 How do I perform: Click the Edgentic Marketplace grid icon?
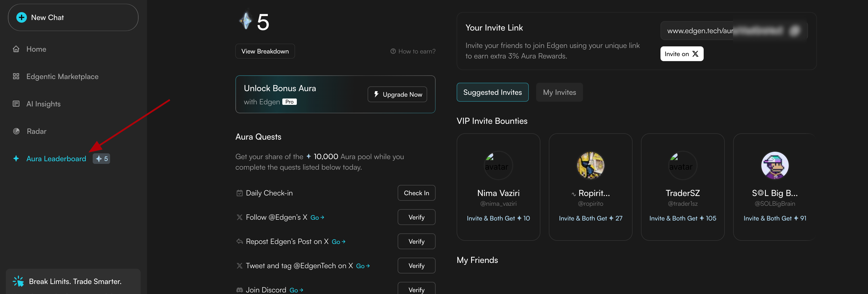[x=16, y=77]
